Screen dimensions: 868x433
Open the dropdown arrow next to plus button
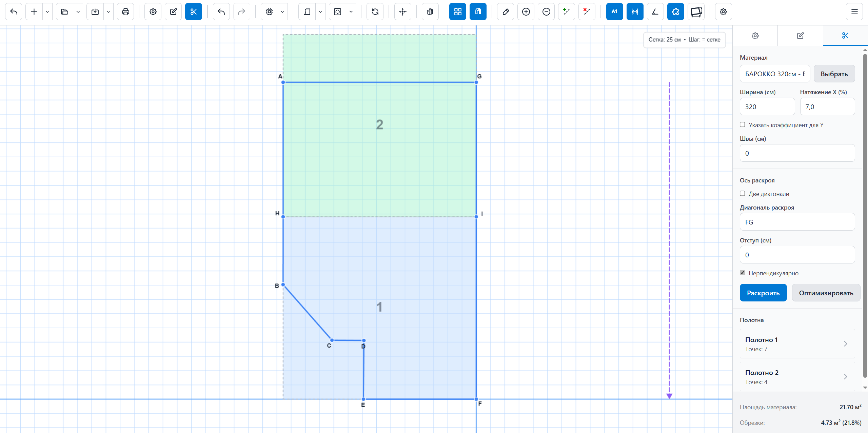(x=47, y=12)
